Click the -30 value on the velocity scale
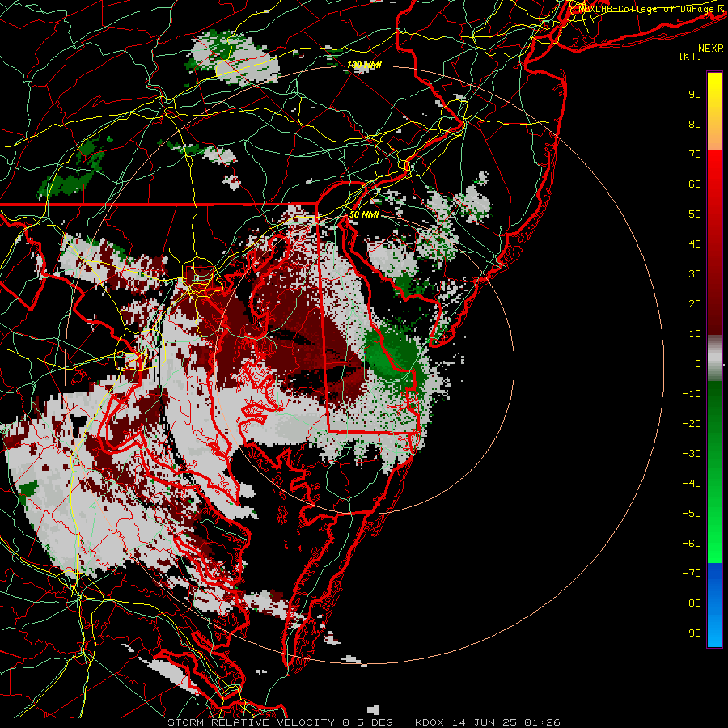 pyautogui.click(x=692, y=454)
